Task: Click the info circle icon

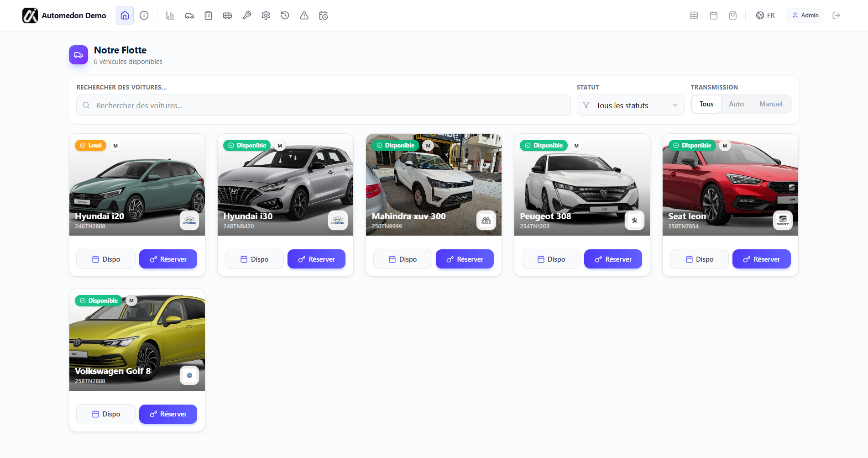Action: pos(144,15)
